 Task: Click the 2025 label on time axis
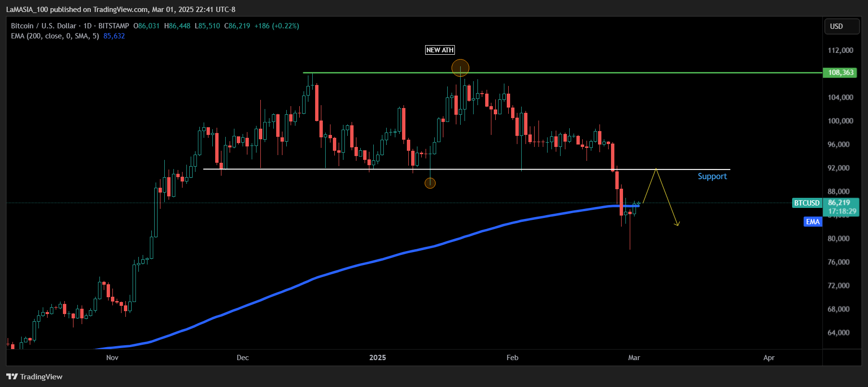pyautogui.click(x=378, y=358)
